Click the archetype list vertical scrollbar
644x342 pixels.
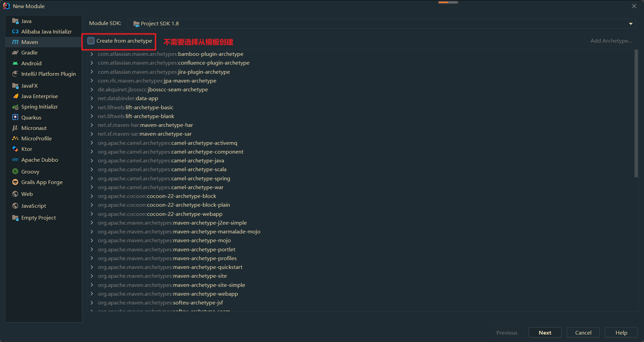[636, 113]
